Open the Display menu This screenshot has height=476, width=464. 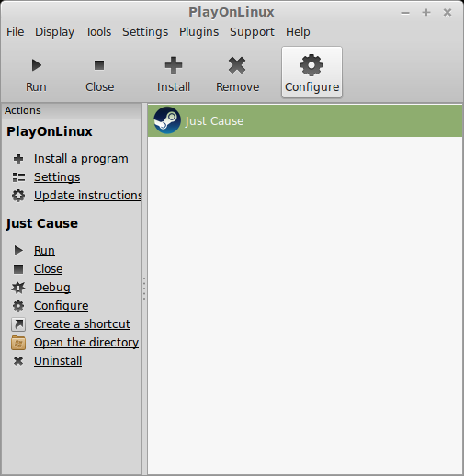coord(54,32)
